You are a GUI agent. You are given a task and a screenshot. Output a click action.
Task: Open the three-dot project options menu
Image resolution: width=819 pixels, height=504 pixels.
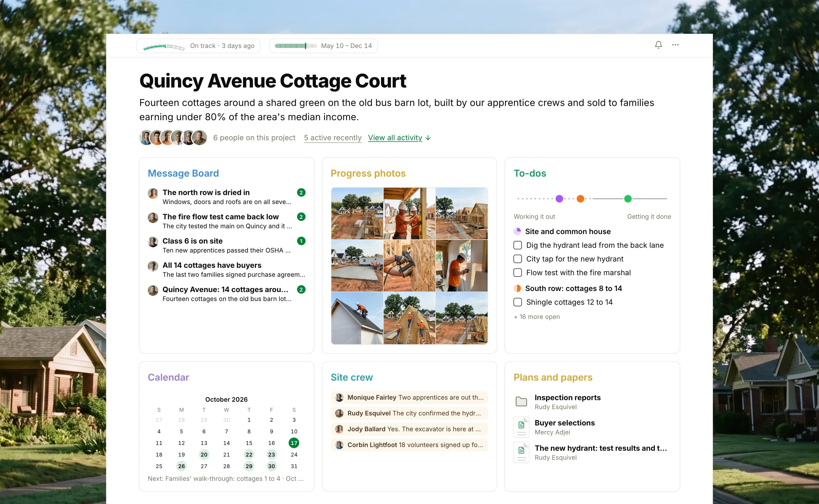[675, 45]
